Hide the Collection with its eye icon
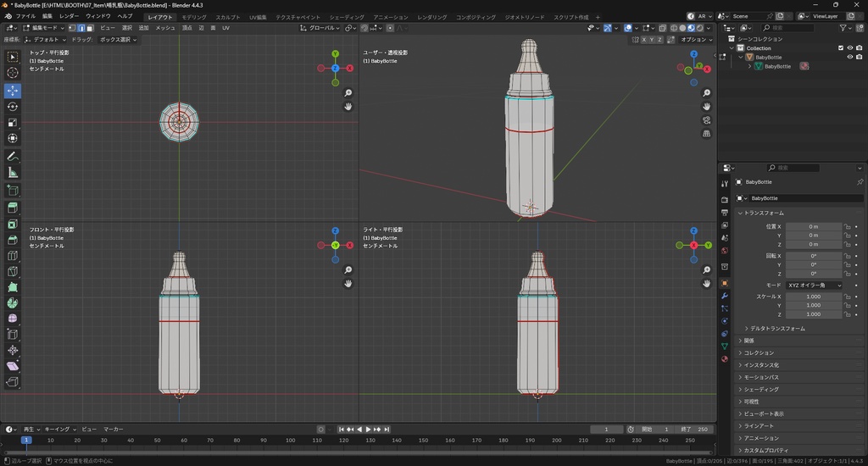The image size is (868, 466). pos(850,48)
